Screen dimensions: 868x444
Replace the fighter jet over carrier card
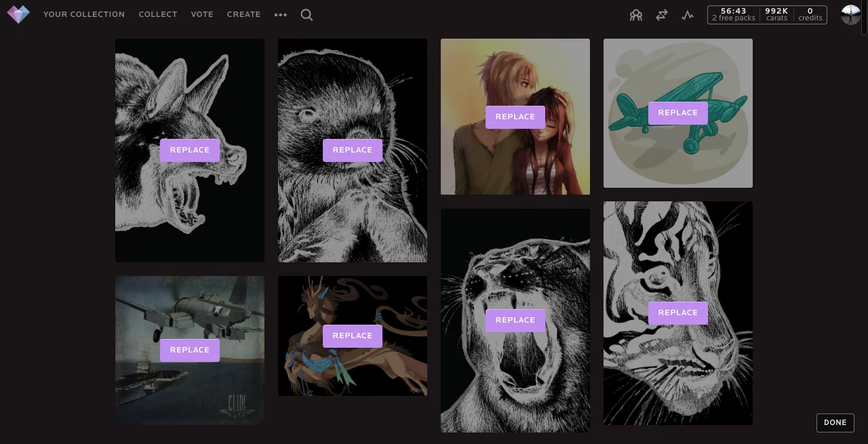pos(190,350)
